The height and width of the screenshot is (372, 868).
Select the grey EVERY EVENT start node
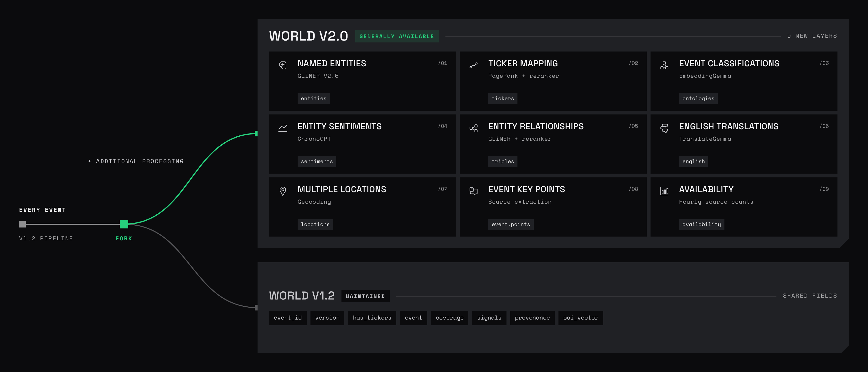pos(22,224)
